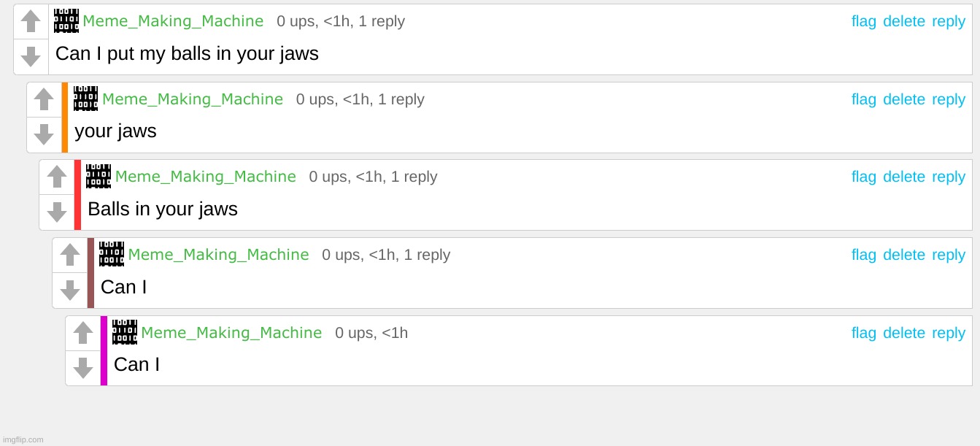This screenshot has height=446, width=980.
Task: Click the imgflip.com watermark
Action: pos(23,439)
